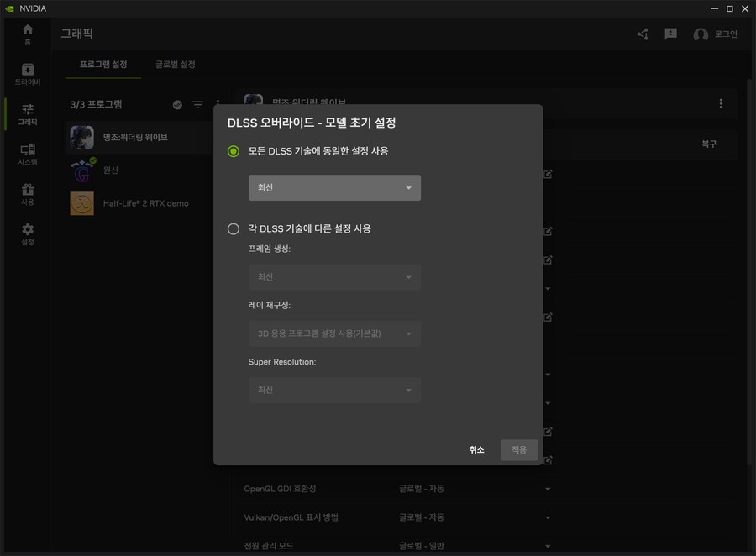Switch to the 프로그램 설정 tab
This screenshot has height=556, width=756.
tap(104, 63)
